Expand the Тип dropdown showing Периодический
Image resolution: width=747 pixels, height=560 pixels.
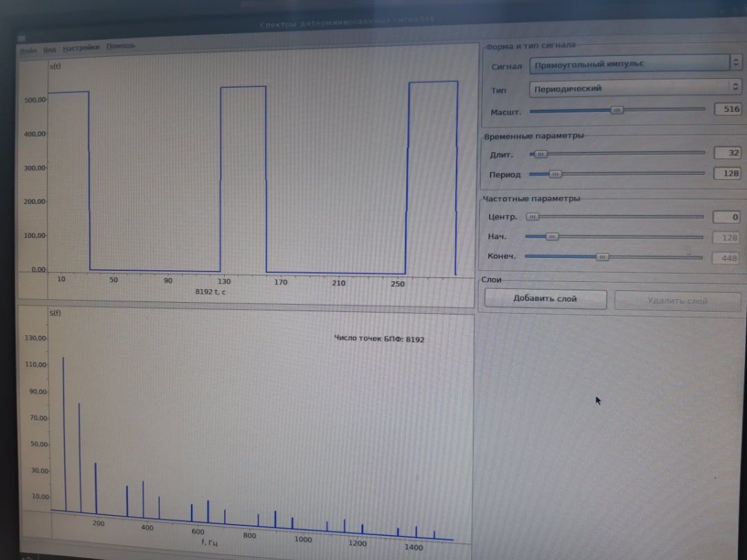click(636, 88)
